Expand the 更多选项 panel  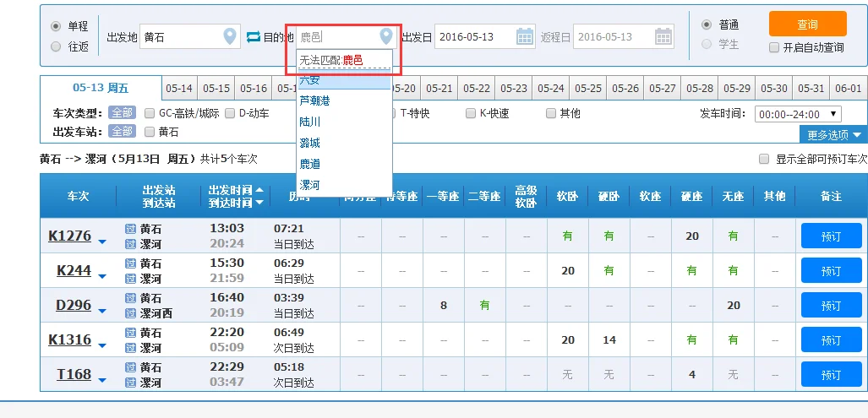tap(833, 134)
